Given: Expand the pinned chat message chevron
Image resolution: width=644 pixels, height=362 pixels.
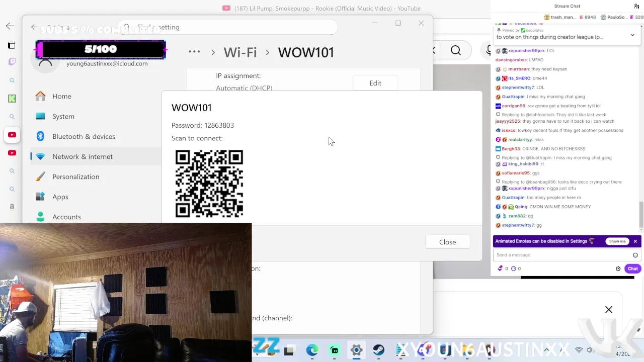Looking at the screenshot, I should (x=632, y=35).
